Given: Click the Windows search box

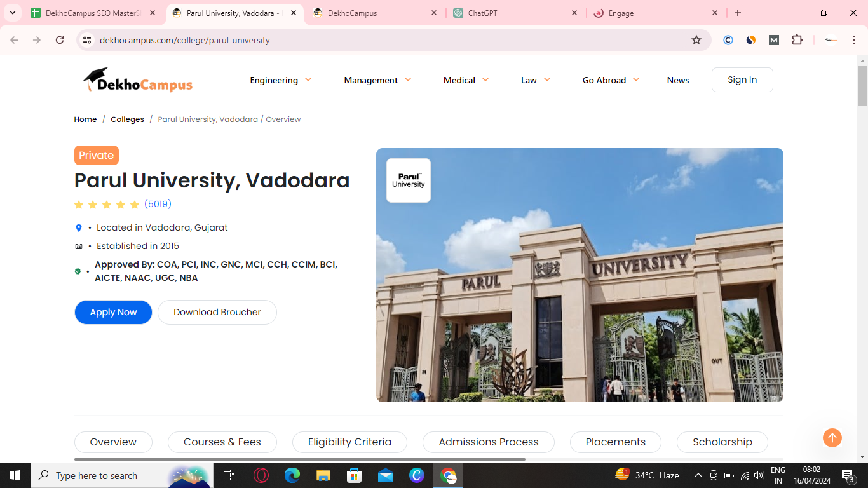Looking at the screenshot, I should 121,475.
